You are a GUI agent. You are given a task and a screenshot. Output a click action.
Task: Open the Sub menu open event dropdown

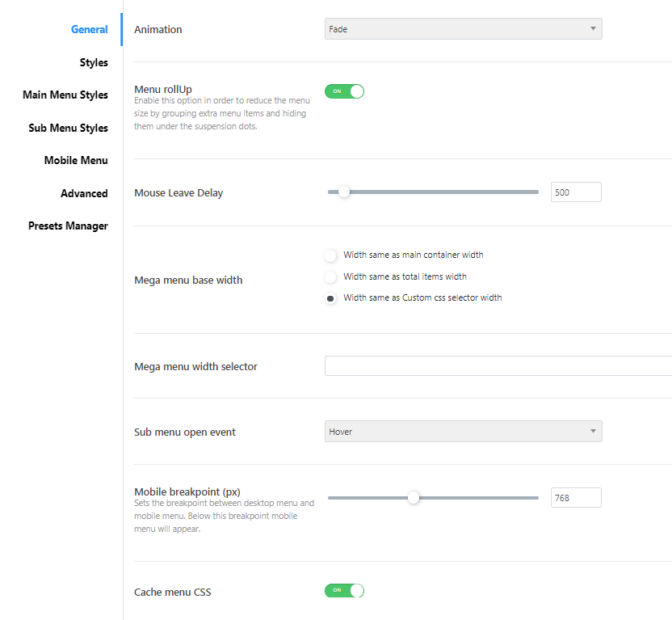tap(463, 432)
